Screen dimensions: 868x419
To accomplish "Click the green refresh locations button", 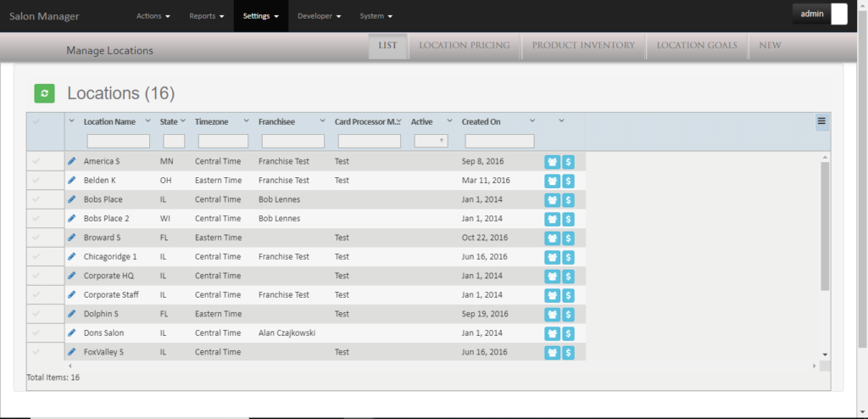I will pos(44,93).
